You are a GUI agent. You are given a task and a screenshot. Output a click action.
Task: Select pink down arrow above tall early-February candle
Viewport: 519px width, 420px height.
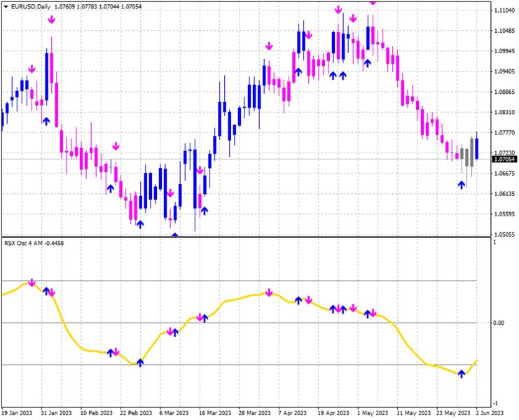tap(51, 20)
